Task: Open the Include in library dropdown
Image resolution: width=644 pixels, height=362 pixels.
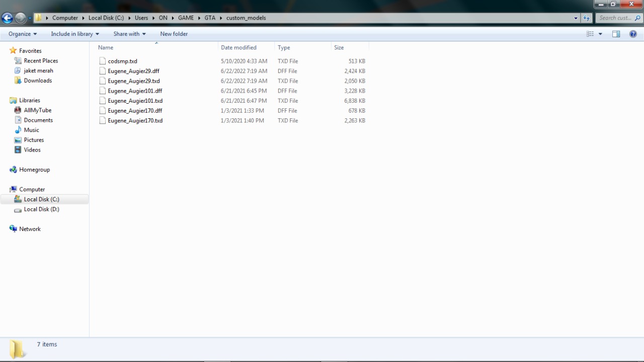Action: tap(75, 34)
